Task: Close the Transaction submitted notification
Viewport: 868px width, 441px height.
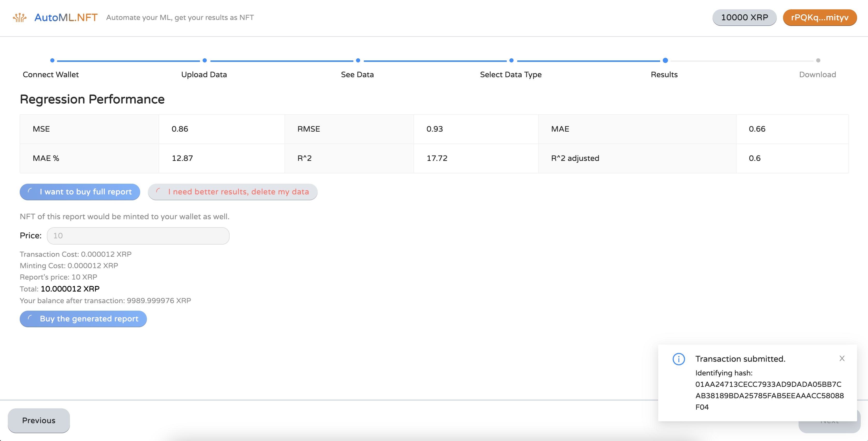Action: [842, 358]
